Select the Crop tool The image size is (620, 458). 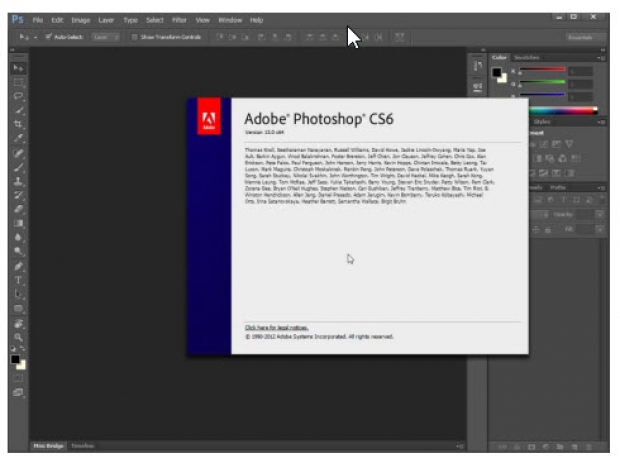(18, 124)
